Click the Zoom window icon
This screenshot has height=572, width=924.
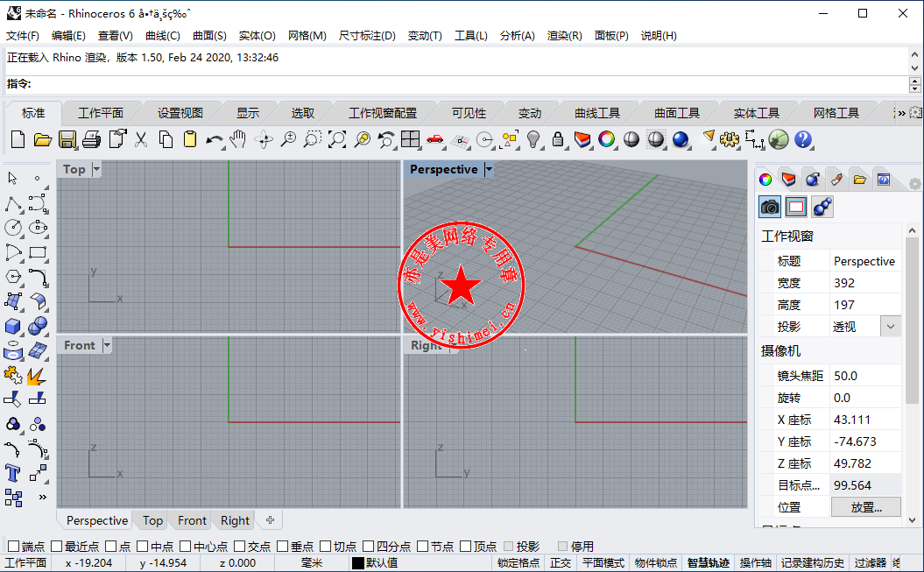coord(313,139)
